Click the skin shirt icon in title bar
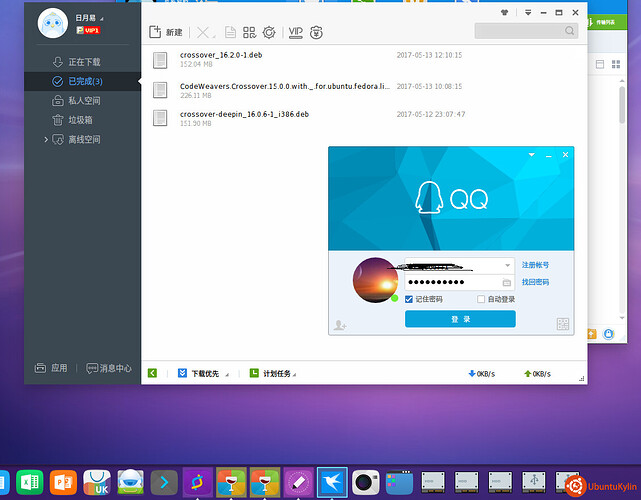 504,13
